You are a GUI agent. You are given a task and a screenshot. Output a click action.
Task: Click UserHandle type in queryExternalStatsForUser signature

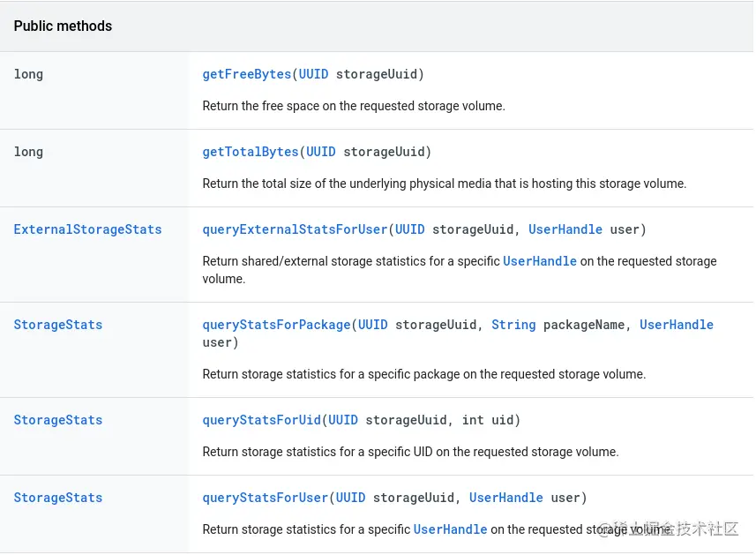[x=565, y=229]
